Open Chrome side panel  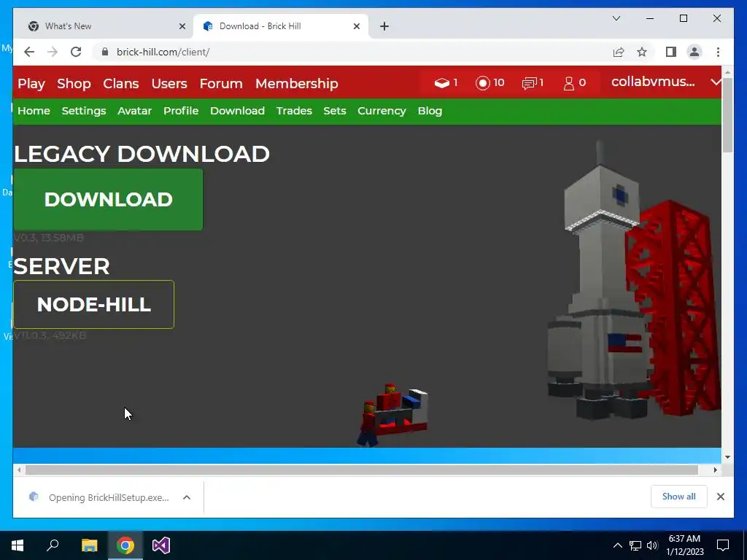(671, 52)
